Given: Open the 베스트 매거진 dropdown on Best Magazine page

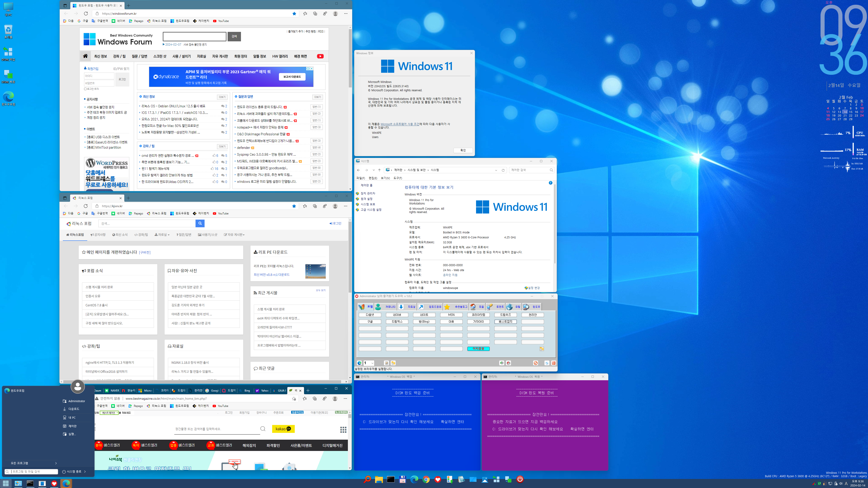Looking at the screenshot, I should [x=109, y=413].
